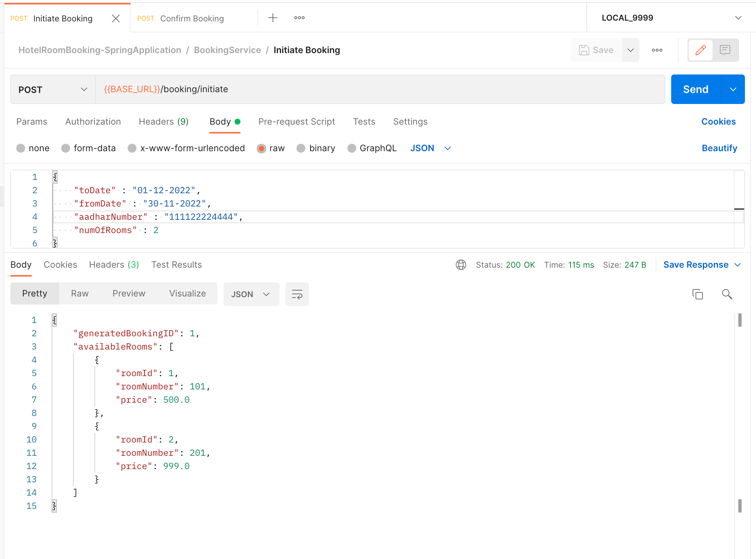Choose the GraphQL body option
The image size is (756, 559).
tap(352, 148)
